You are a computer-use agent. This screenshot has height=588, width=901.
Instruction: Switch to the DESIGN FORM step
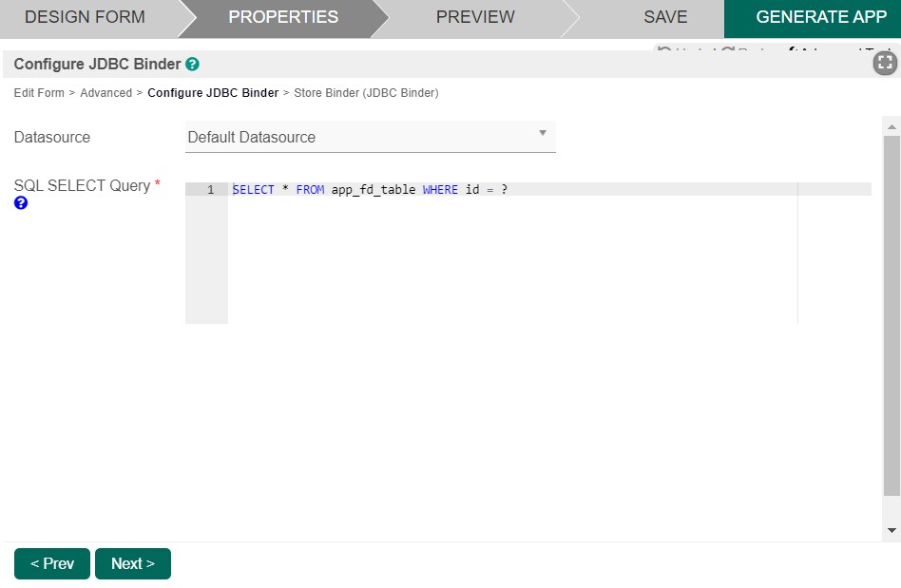point(85,17)
